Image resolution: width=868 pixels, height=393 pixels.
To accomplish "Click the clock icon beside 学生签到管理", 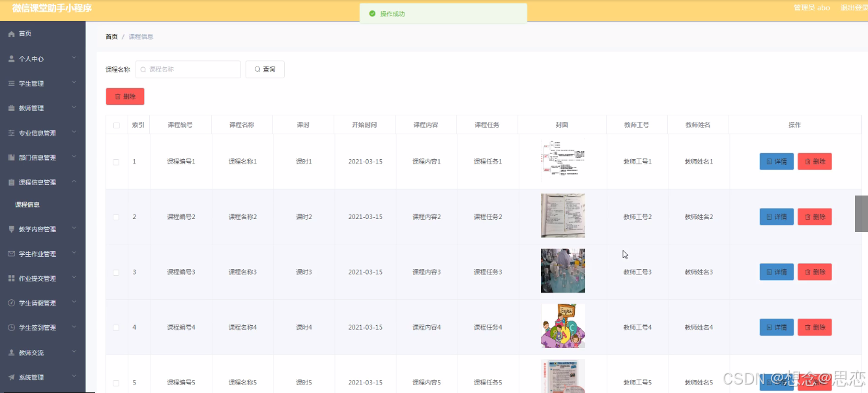I will point(11,328).
